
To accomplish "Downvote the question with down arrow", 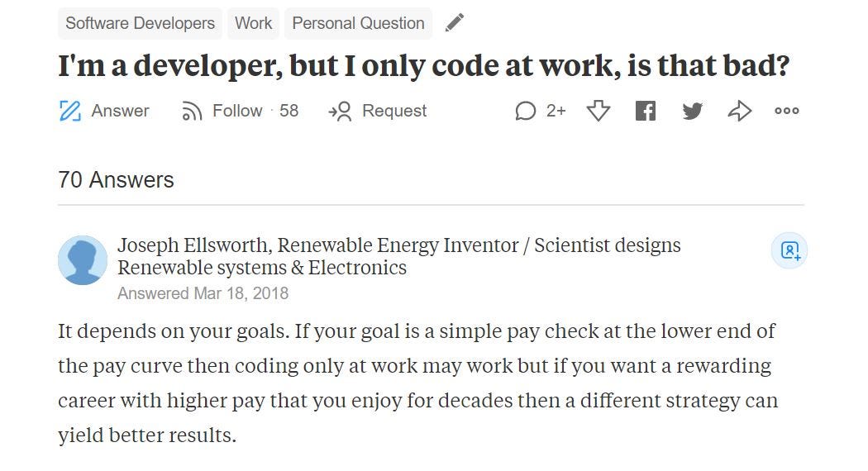I will 599,111.
